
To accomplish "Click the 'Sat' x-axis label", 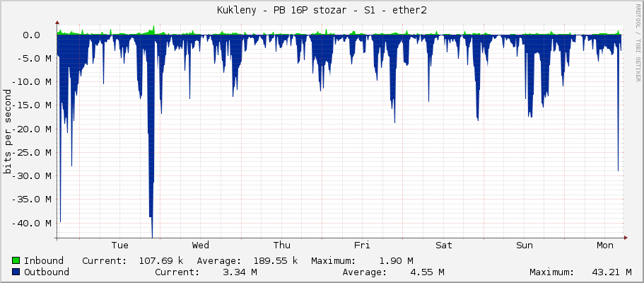I will click(x=443, y=246).
